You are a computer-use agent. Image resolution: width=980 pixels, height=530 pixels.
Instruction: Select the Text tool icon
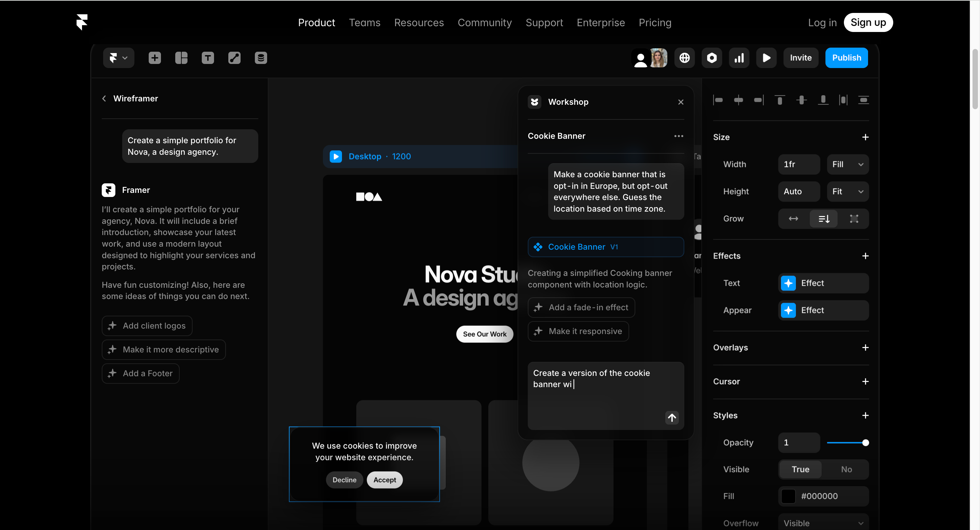[208, 58]
